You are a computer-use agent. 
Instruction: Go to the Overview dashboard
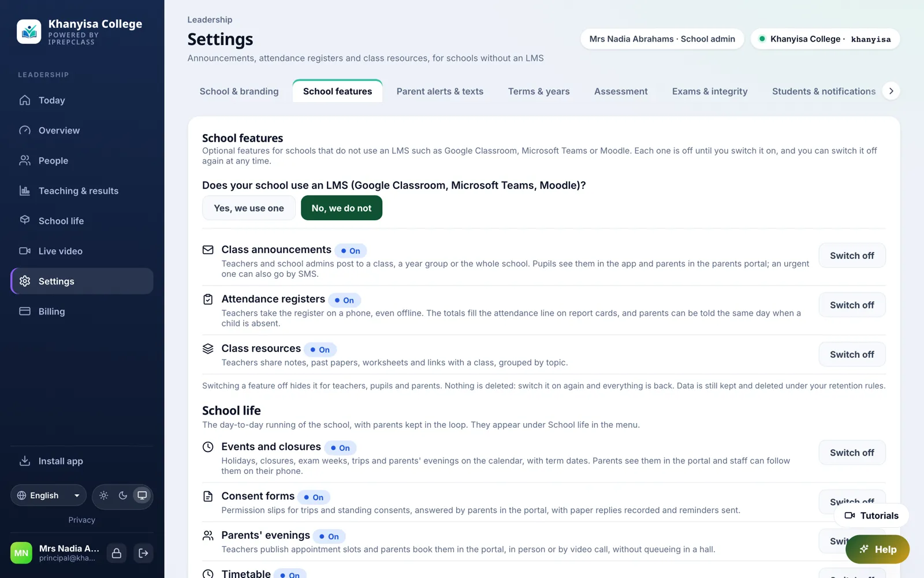[x=82, y=131]
